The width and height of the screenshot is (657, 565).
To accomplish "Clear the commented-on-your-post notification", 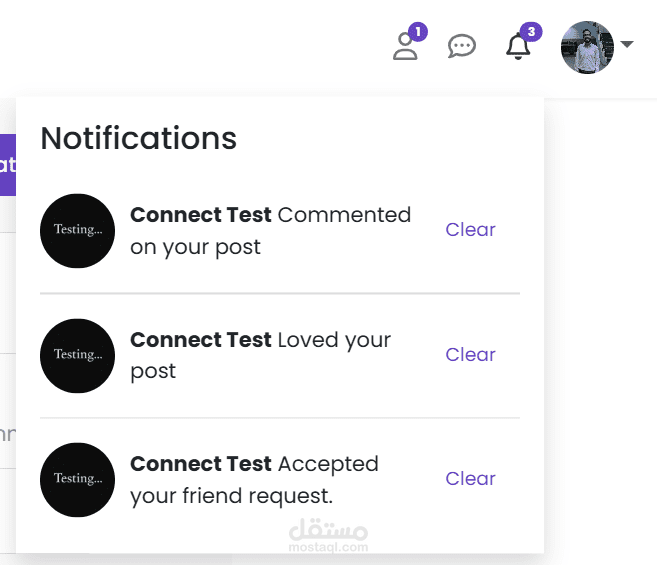I will click(470, 230).
